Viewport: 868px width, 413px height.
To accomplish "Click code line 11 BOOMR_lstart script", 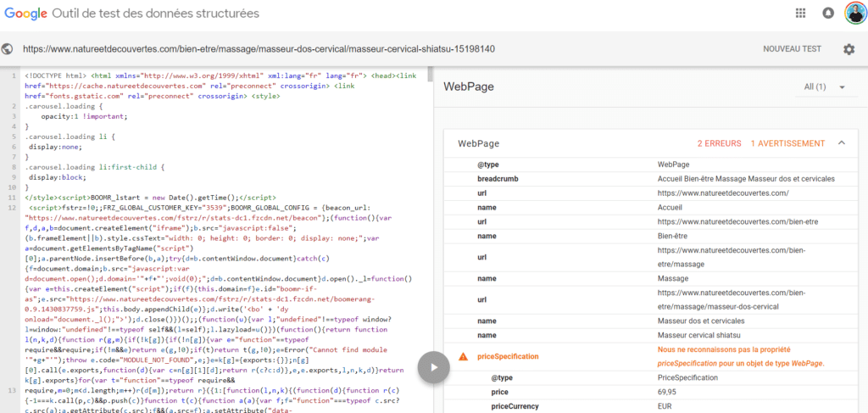I will [151, 198].
